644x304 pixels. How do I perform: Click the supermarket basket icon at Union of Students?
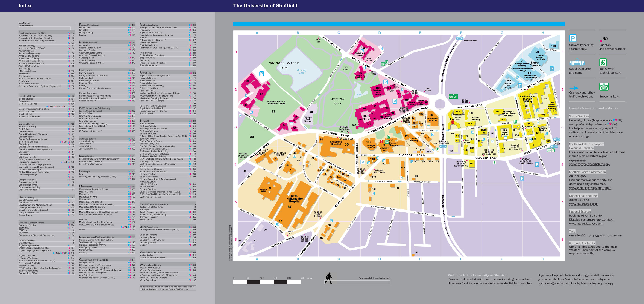pyautogui.click(x=387, y=142)
